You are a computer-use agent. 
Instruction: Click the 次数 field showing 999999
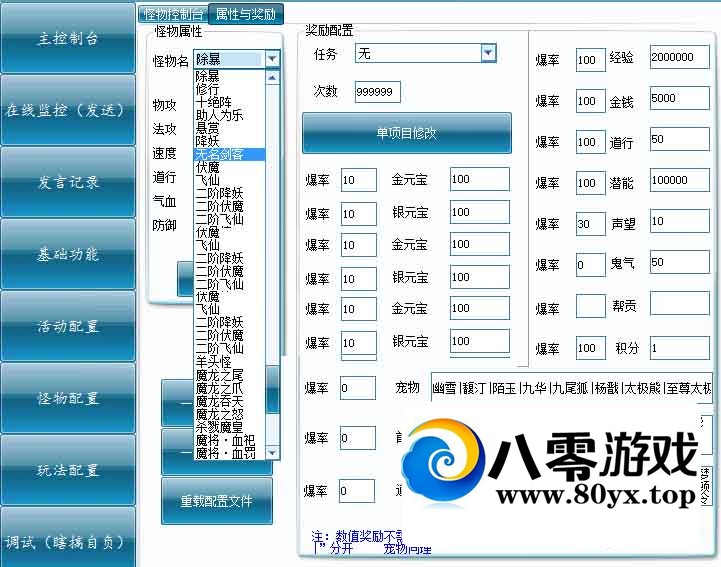pyautogui.click(x=378, y=92)
